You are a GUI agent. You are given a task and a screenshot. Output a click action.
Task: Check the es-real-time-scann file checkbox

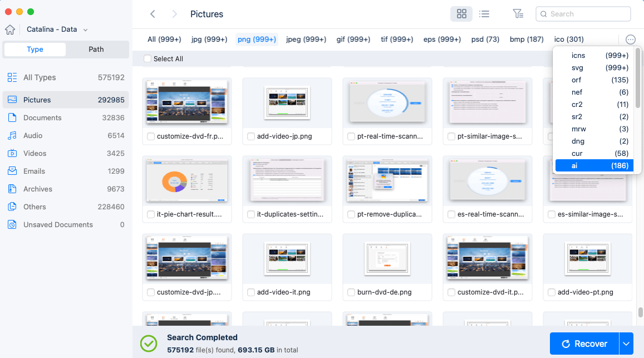pyautogui.click(x=451, y=214)
